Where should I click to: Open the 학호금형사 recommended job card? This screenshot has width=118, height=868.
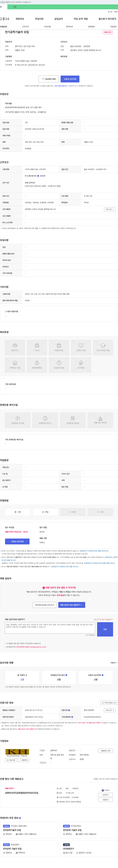click(29, 848)
